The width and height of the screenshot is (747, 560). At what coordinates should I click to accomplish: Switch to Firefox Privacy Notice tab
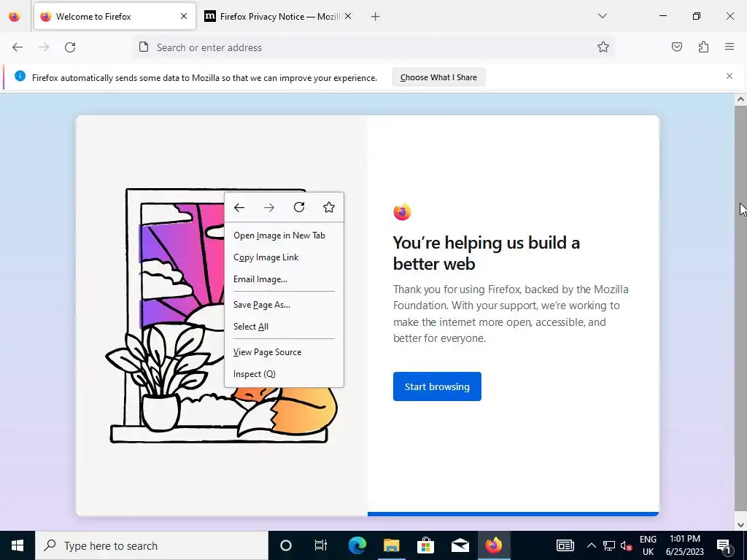pyautogui.click(x=279, y=16)
